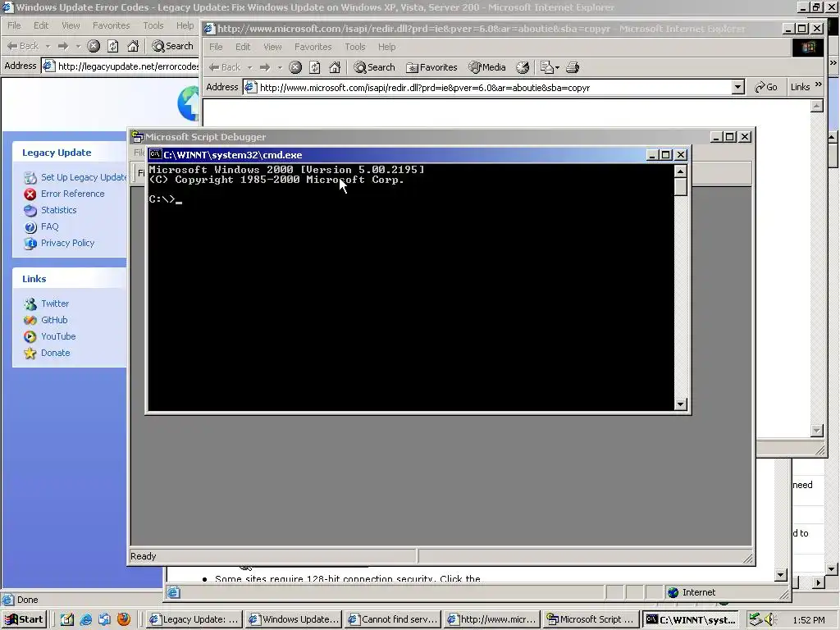The height and width of the screenshot is (630, 840).
Task: Open Set Up Legacy Update link
Action: coord(84,177)
